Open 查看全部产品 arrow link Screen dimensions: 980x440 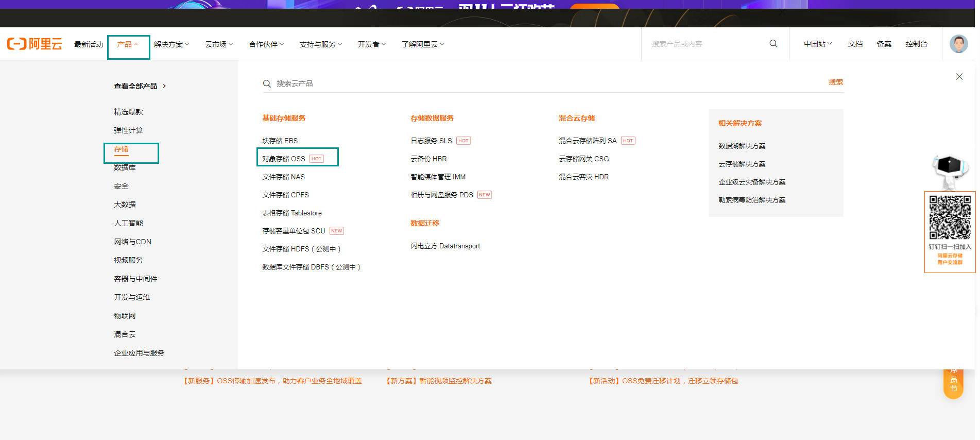[140, 86]
